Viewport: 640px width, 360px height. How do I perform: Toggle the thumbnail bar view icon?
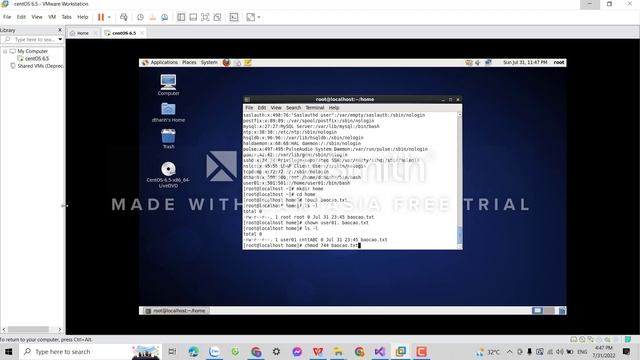coord(193,17)
